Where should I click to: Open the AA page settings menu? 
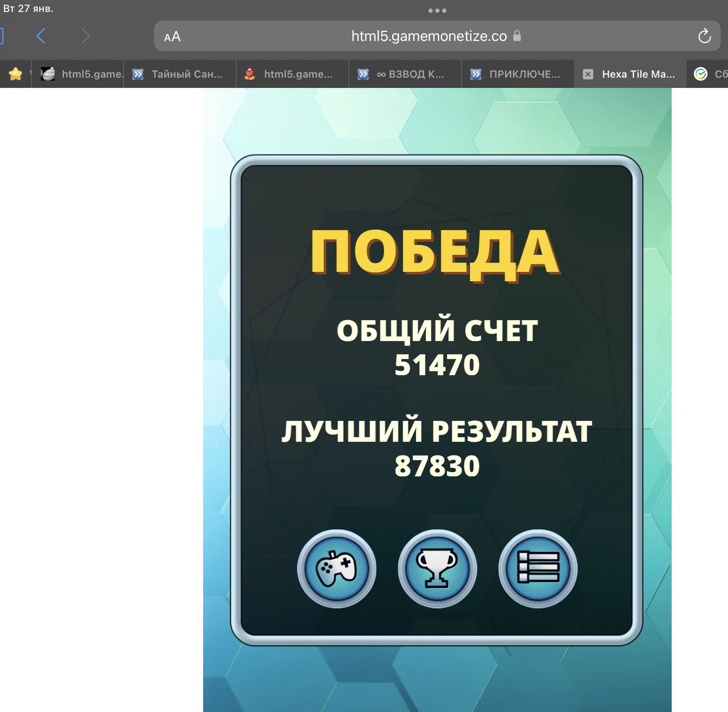tap(172, 37)
